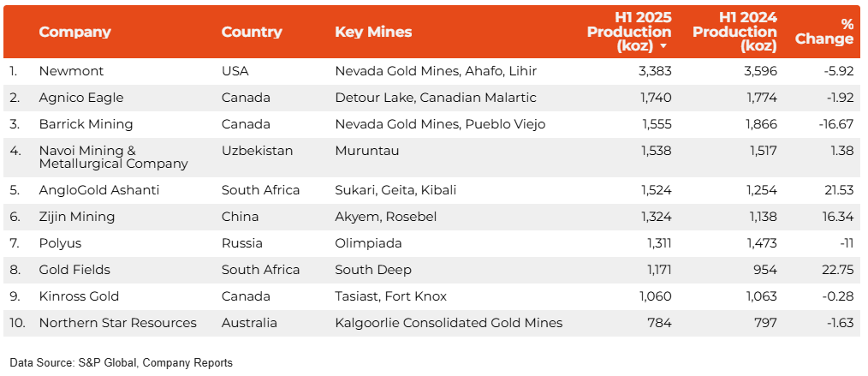Sort table by Company column header
The width and height of the screenshot is (868, 376).
74,32
